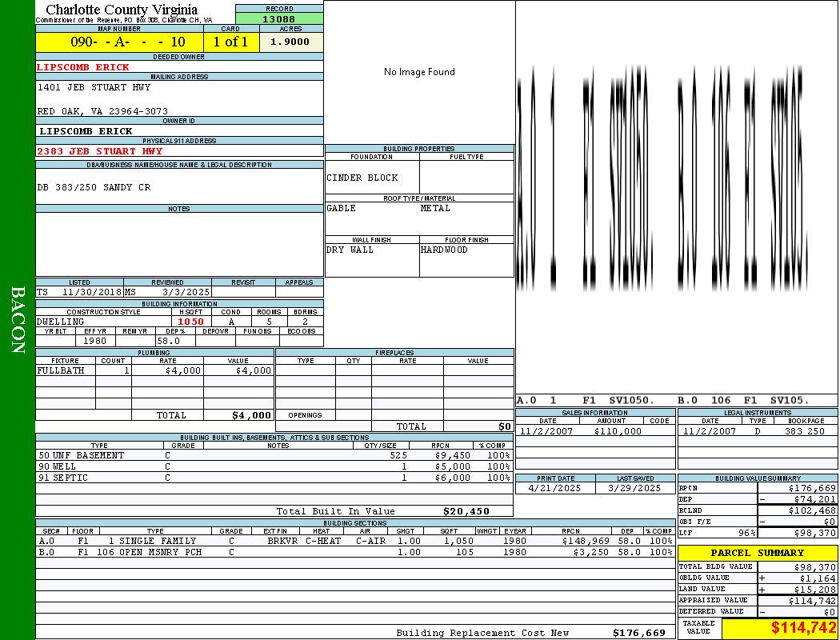The width and height of the screenshot is (840, 640).
Task: Click roof type GABLE
Action: point(342,208)
